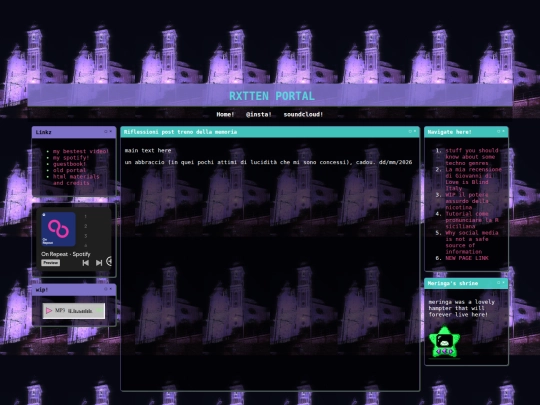Open 'stuff you should know about some techno genres'

pyautogui.click(x=471, y=157)
